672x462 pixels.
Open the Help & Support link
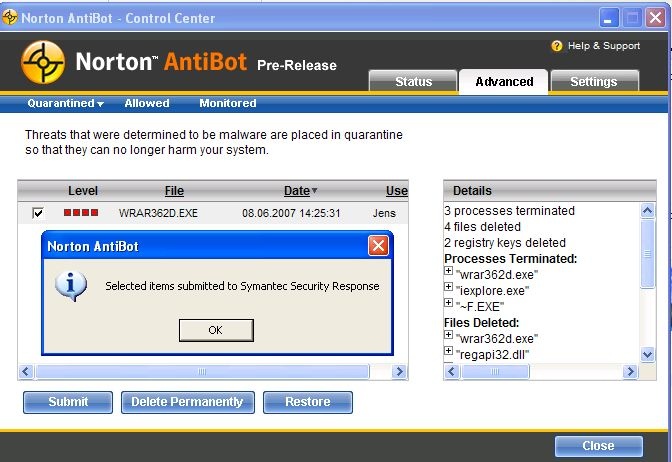[x=603, y=46]
